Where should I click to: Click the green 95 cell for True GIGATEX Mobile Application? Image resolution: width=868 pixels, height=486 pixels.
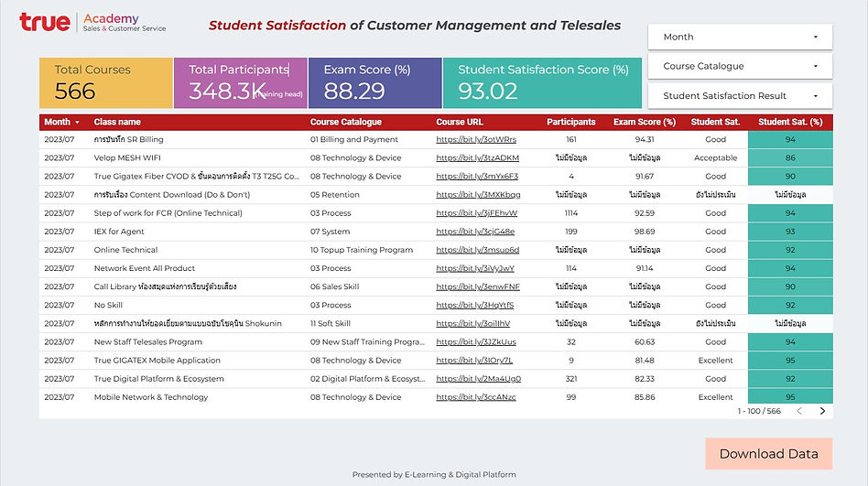click(x=790, y=361)
